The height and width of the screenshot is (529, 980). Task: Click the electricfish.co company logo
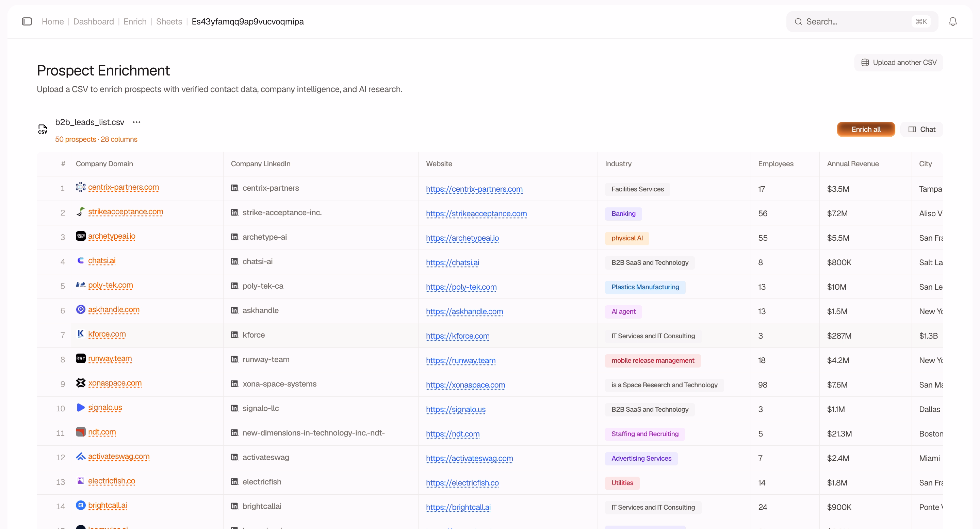point(81,481)
